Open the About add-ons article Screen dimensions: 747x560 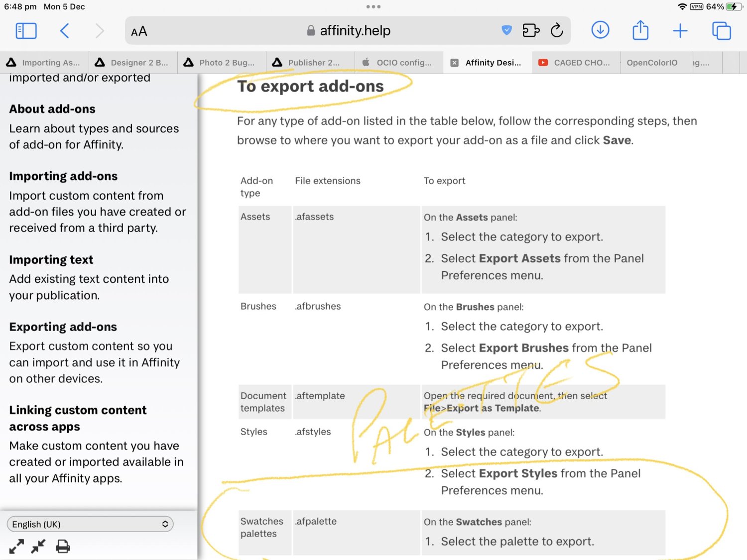click(52, 109)
